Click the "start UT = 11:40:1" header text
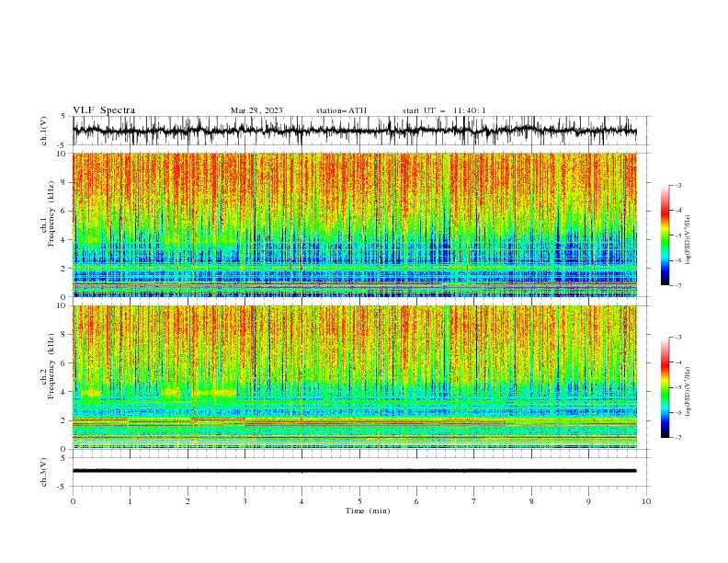 (x=444, y=110)
